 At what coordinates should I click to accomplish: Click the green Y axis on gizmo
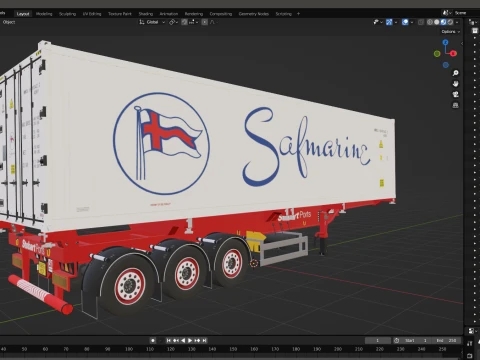pos(437,53)
